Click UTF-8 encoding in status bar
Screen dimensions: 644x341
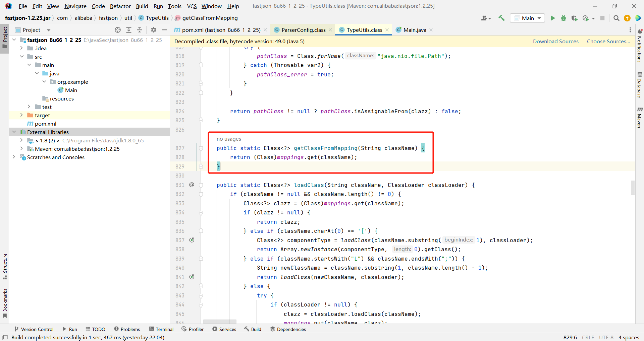(606, 337)
